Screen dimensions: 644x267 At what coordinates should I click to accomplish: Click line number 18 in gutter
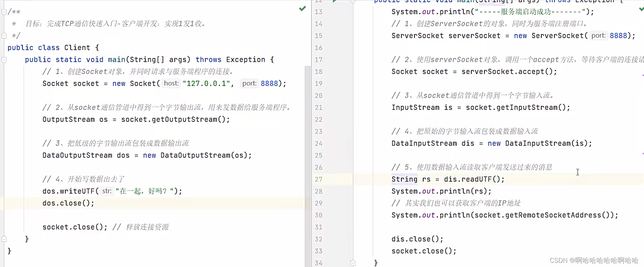click(x=318, y=72)
